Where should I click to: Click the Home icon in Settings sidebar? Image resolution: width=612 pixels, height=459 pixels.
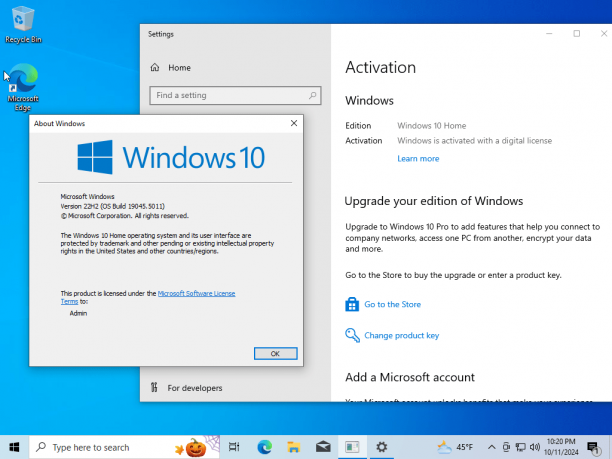(155, 68)
